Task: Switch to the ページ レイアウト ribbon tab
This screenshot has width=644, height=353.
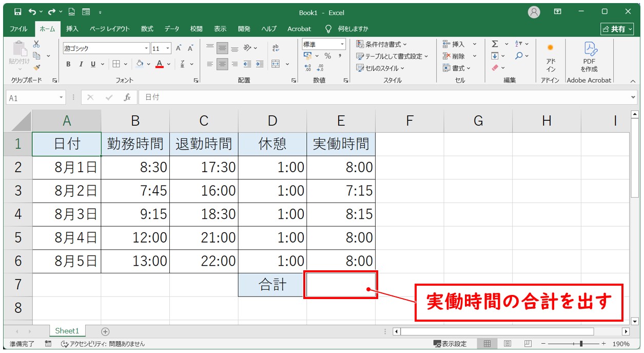Action: (110, 29)
